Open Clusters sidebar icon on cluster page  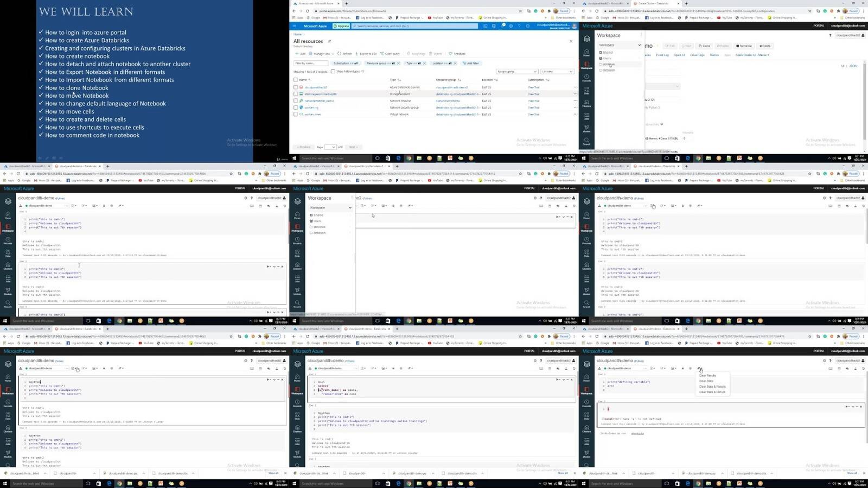586,103
